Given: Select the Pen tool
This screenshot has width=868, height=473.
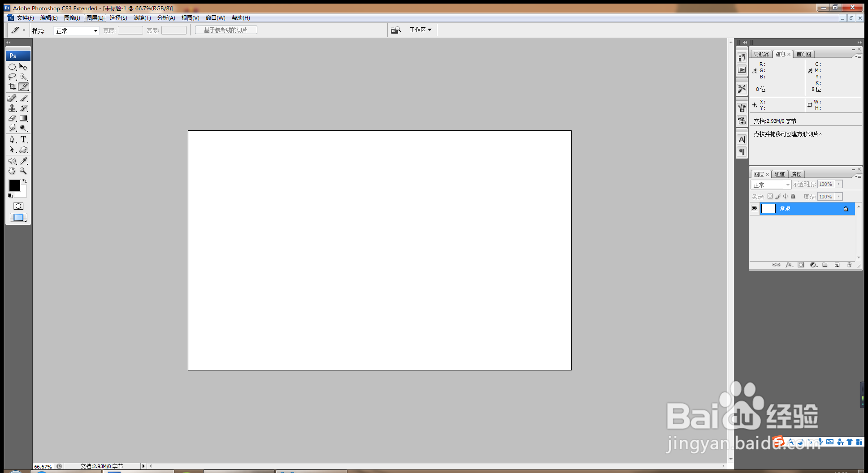Looking at the screenshot, I should (12, 139).
